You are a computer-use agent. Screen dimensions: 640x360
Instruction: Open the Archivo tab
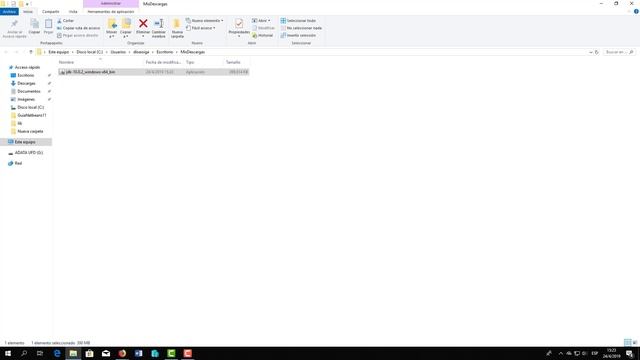coord(9,11)
